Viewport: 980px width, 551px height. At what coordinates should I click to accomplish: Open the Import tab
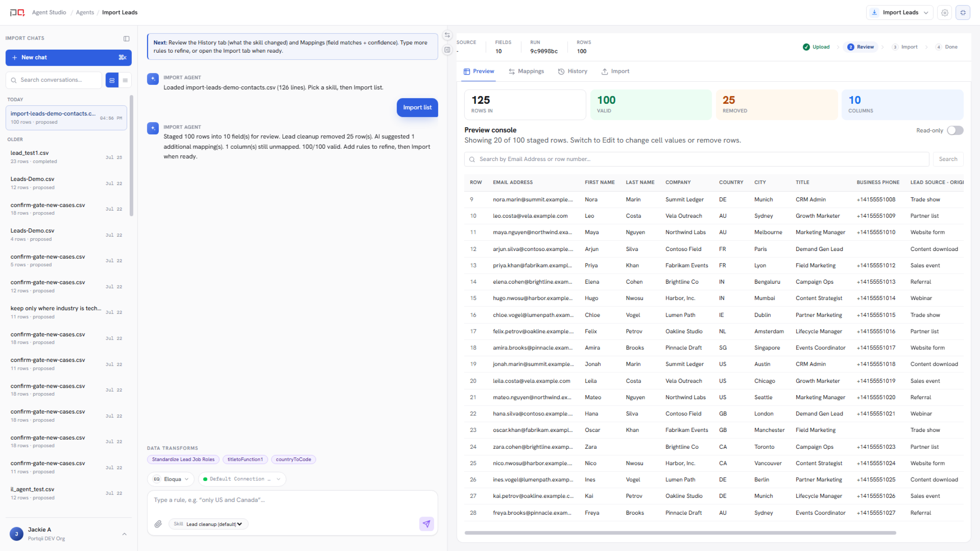click(615, 71)
